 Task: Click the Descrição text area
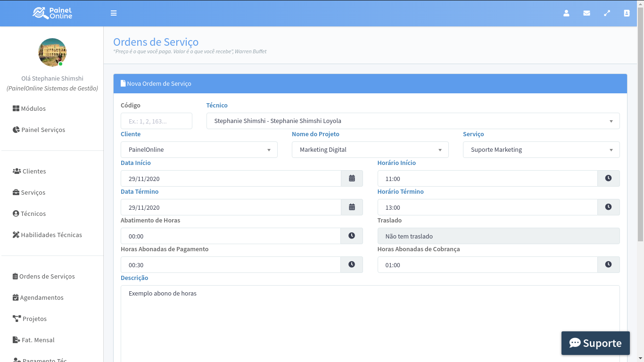point(370,324)
